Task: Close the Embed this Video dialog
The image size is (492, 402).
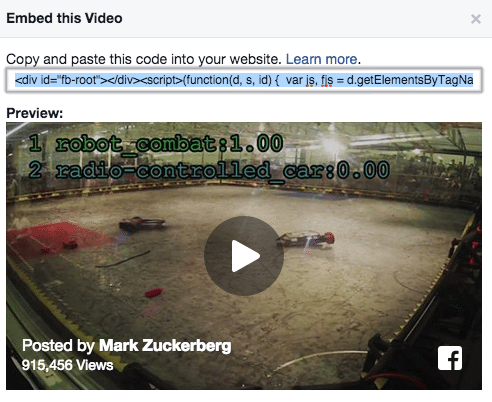Action: coord(476,19)
